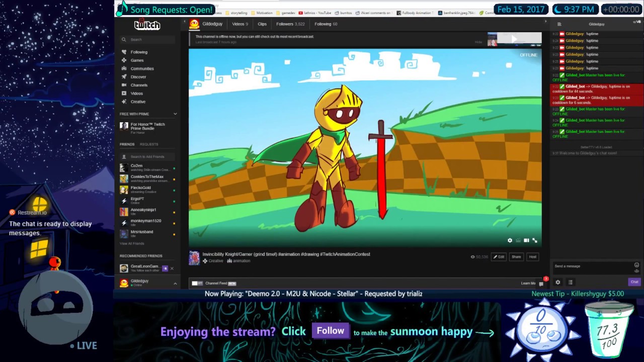Image resolution: width=644 pixels, height=362 pixels.
Task: Click the Share button
Action: [x=516, y=257]
